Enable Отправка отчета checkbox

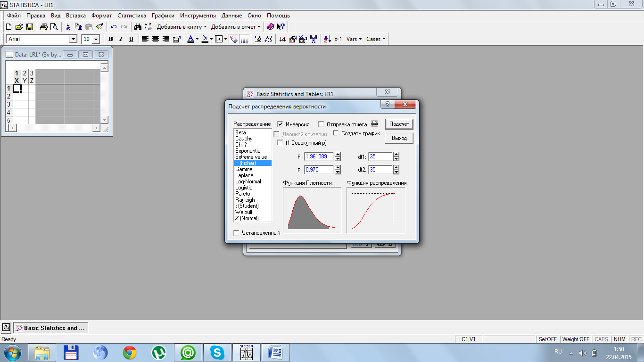321,124
